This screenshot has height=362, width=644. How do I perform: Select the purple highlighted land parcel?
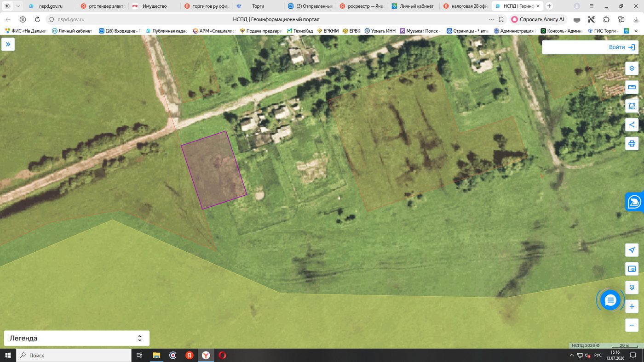214,170
